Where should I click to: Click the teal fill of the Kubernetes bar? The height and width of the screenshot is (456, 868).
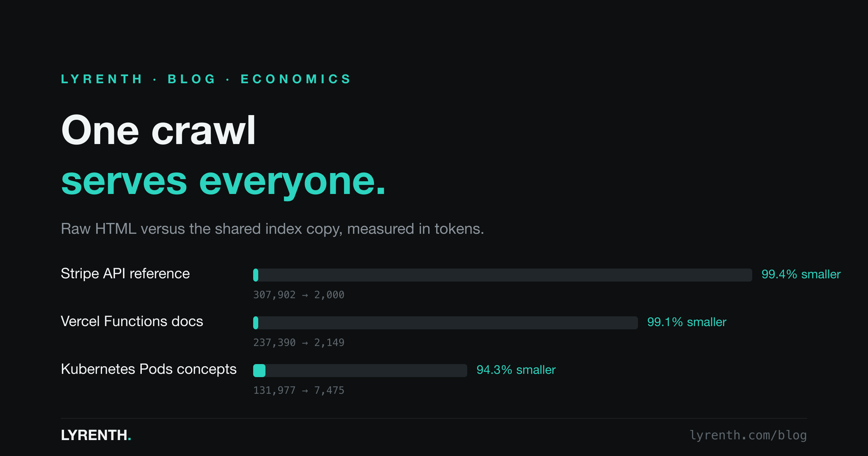point(259,371)
